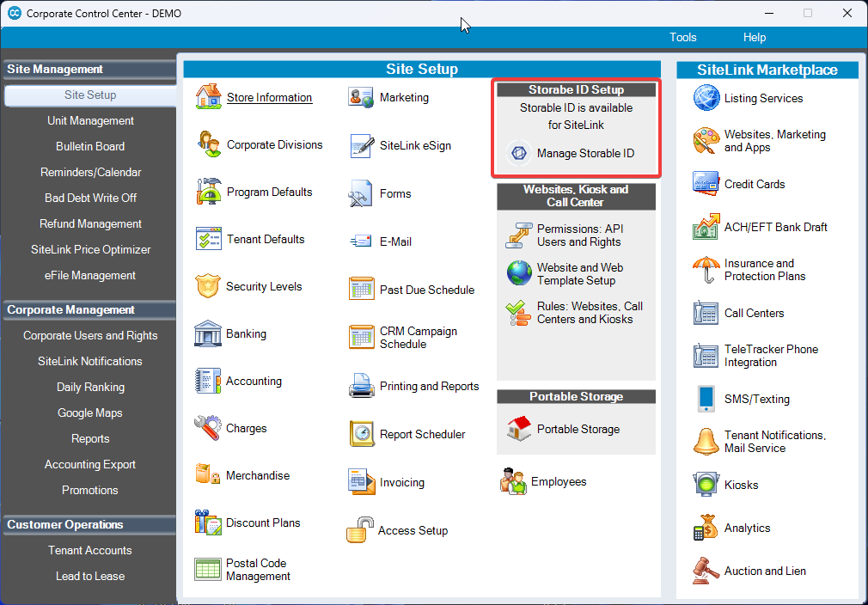Open Reports under Corporate Management

tap(90, 438)
